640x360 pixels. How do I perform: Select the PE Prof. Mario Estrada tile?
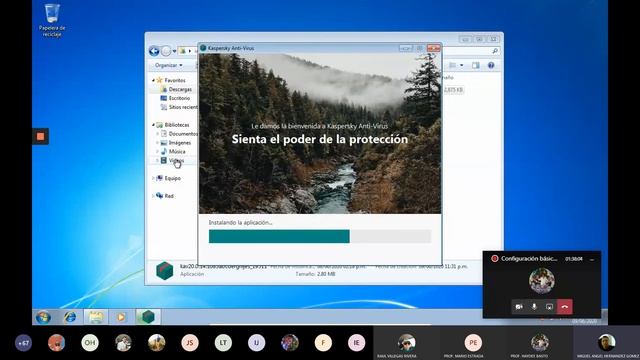[473, 343]
